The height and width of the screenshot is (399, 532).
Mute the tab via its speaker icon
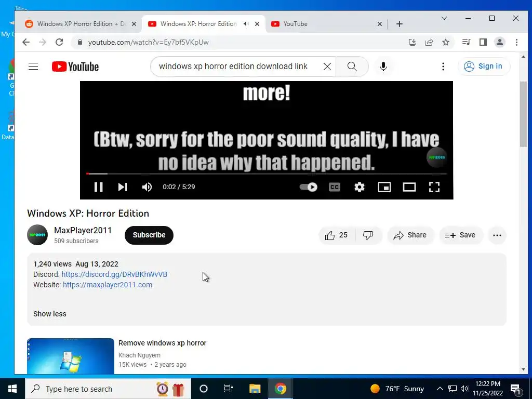[x=246, y=24]
